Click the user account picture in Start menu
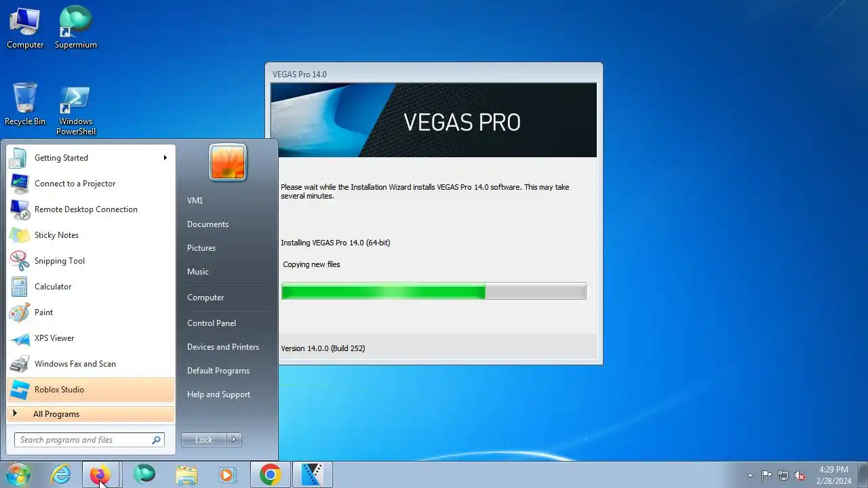The image size is (868, 488). (228, 163)
